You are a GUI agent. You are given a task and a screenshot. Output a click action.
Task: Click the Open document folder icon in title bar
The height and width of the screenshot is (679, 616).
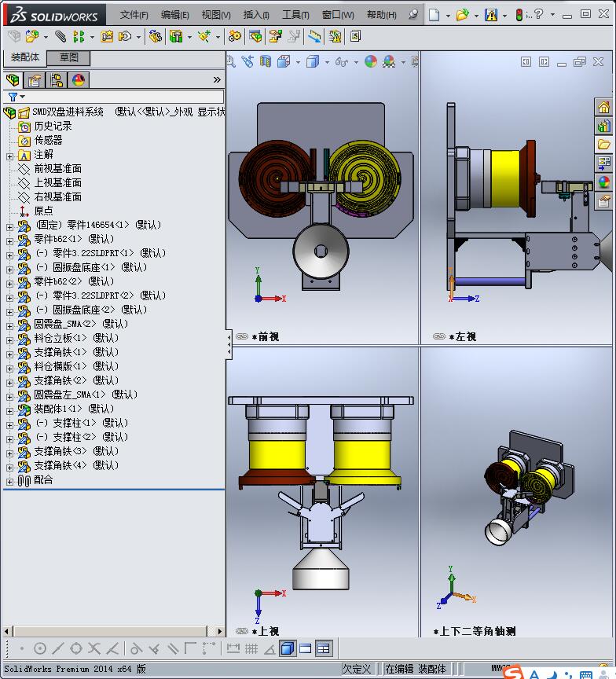coord(462,15)
